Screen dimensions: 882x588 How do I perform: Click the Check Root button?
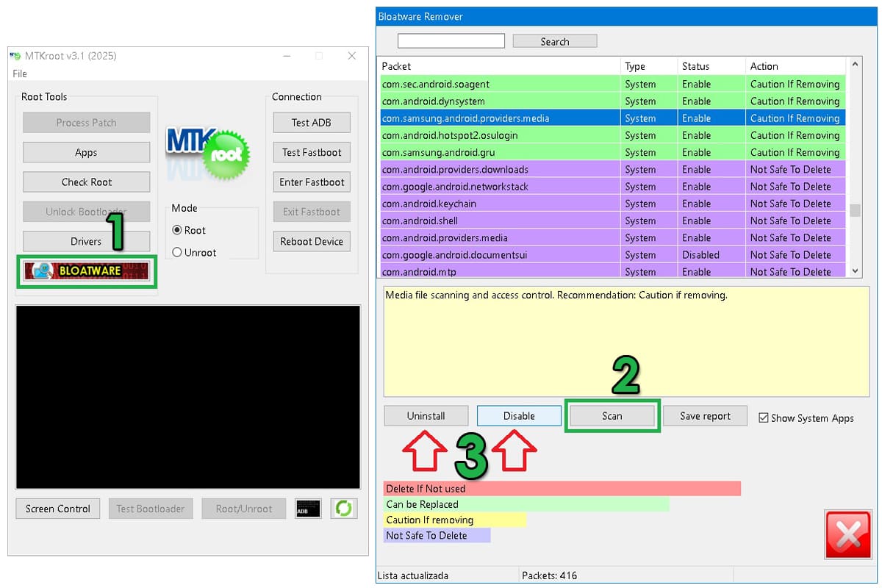coord(87,182)
